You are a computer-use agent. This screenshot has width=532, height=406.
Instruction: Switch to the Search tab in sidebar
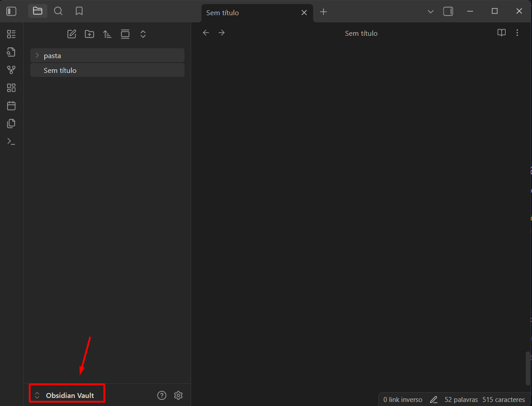tap(58, 11)
